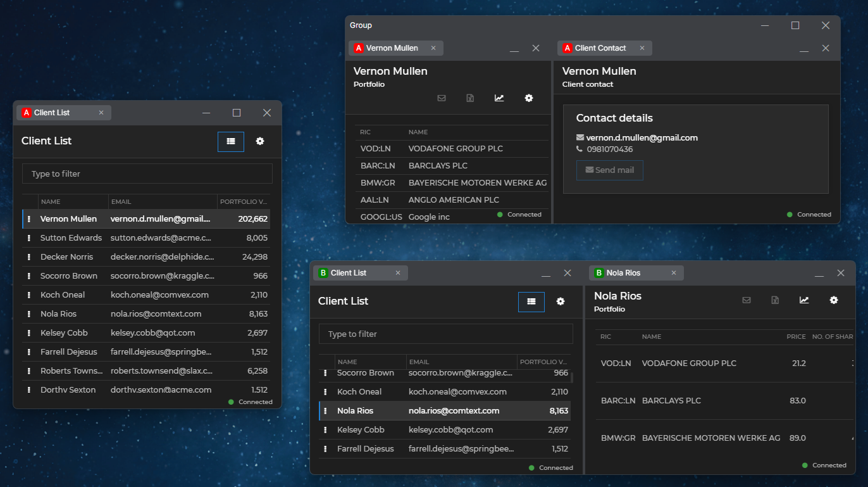Open row options menu beside Vernon Mullen

[x=29, y=218]
